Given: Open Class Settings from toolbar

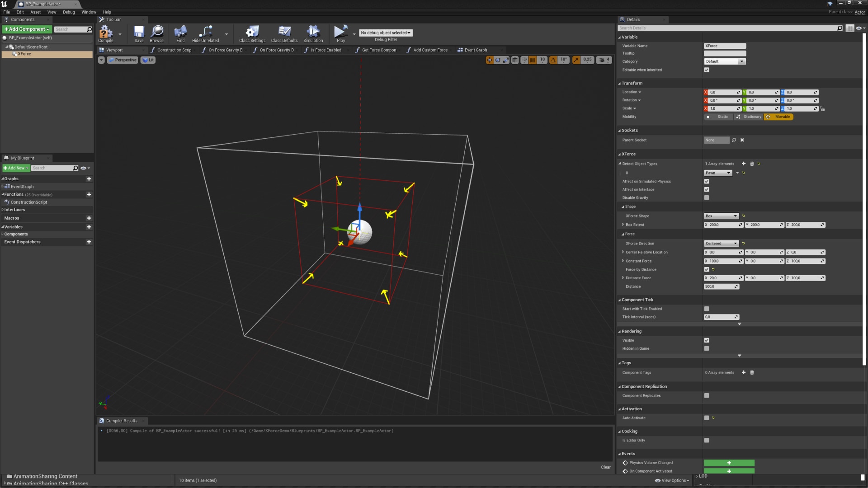Looking at the screenshot, I should [252, 32].
